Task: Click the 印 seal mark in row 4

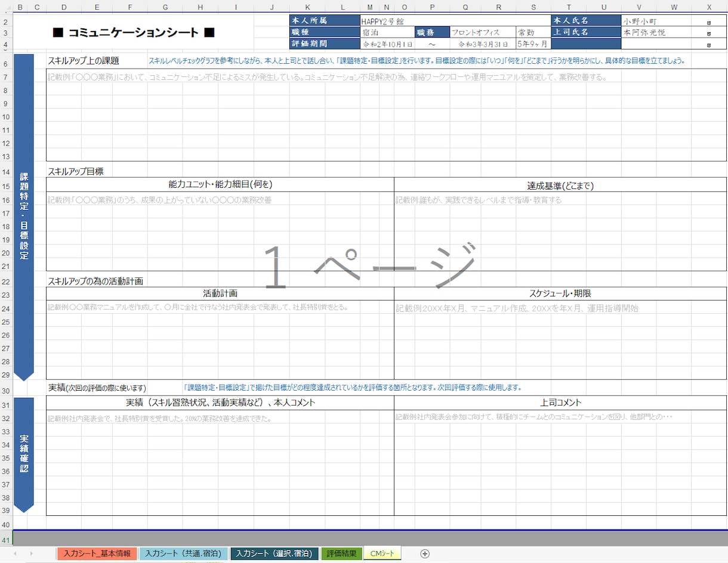Action: pyautogui.click(x=709, y=45)
